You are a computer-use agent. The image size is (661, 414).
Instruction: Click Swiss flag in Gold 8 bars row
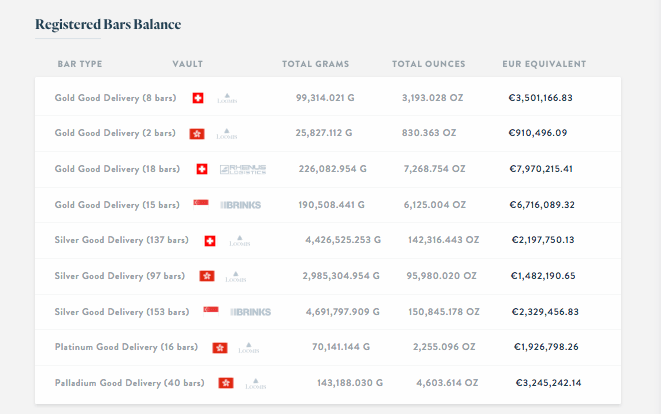pos(198,98)
